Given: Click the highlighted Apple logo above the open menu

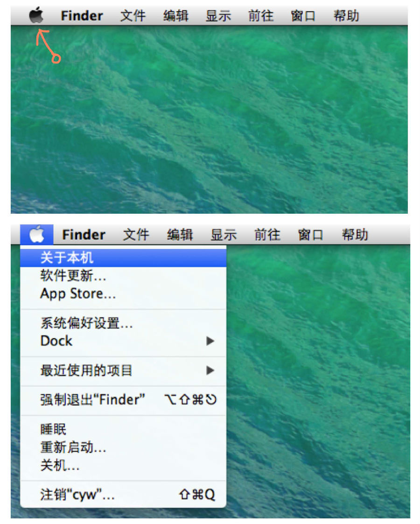Looking at the screenshot, I should (x=37, y=234).
